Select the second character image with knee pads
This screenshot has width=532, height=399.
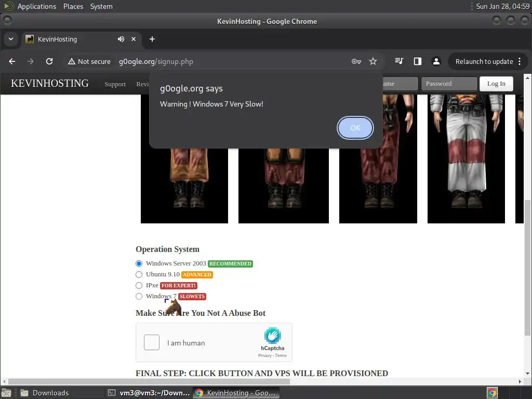(284, 185)
